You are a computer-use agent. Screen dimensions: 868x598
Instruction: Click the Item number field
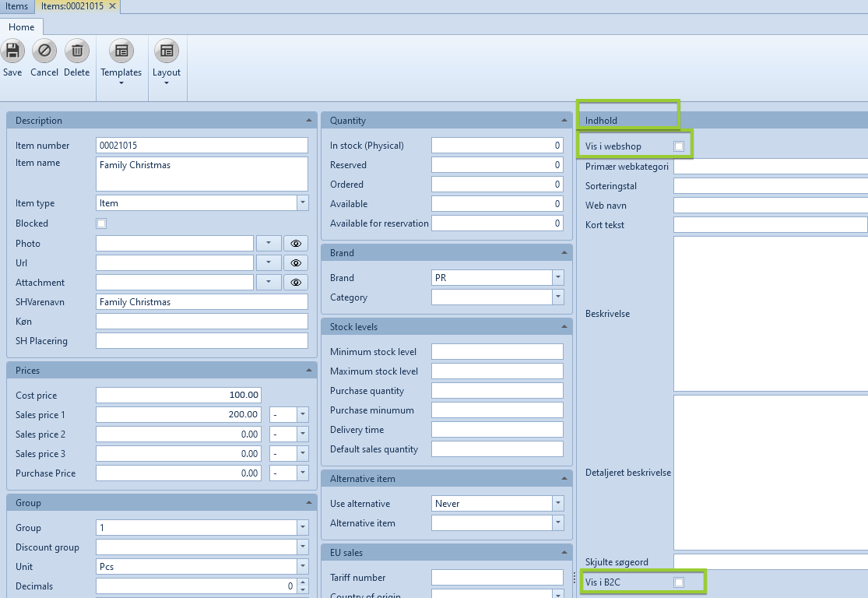[202, 146]
